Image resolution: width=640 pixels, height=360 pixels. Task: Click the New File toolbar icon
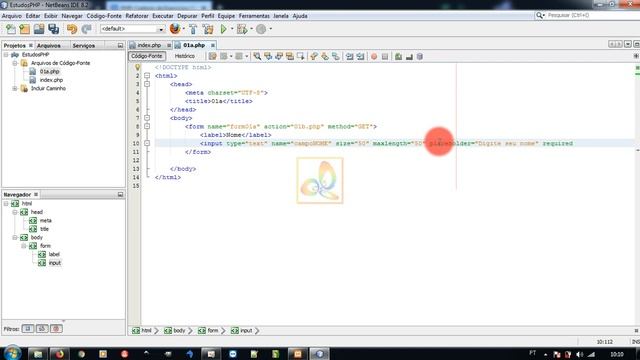pos(11,29)
